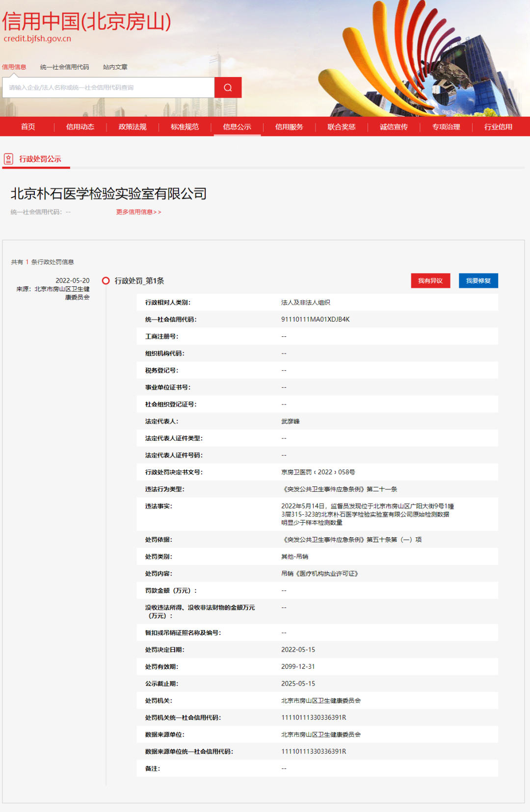Click the credit code 91110111MA01XDJB4K
530x812 pixels.
316,319
